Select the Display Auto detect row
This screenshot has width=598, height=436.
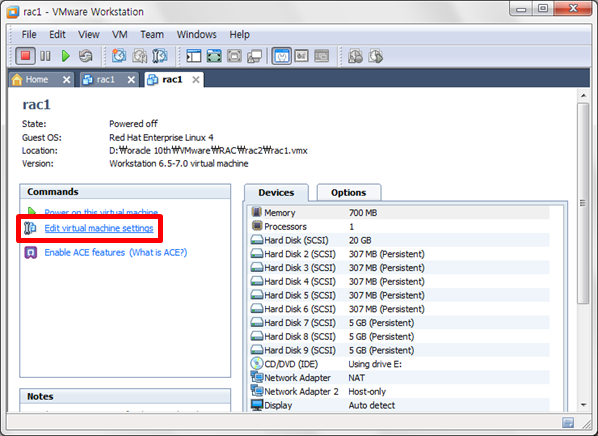point(400,405)
